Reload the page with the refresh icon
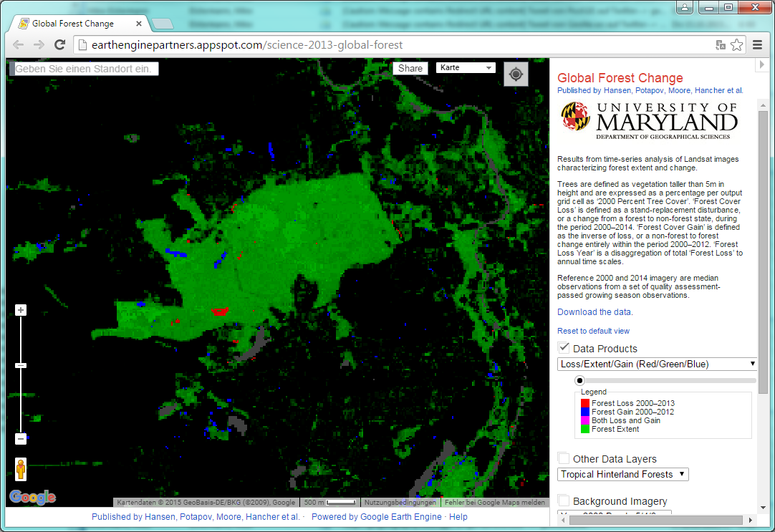 pos(60,45)
